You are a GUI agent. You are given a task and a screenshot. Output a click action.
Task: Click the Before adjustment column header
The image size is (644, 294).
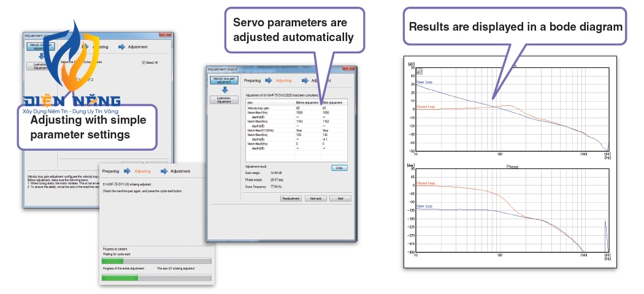point(308,102)
